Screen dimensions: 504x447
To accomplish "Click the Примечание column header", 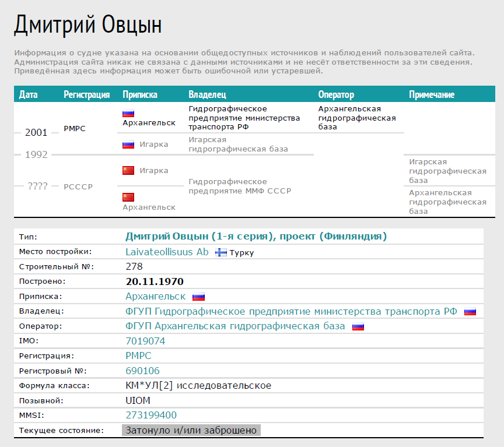I will (432, 94).
